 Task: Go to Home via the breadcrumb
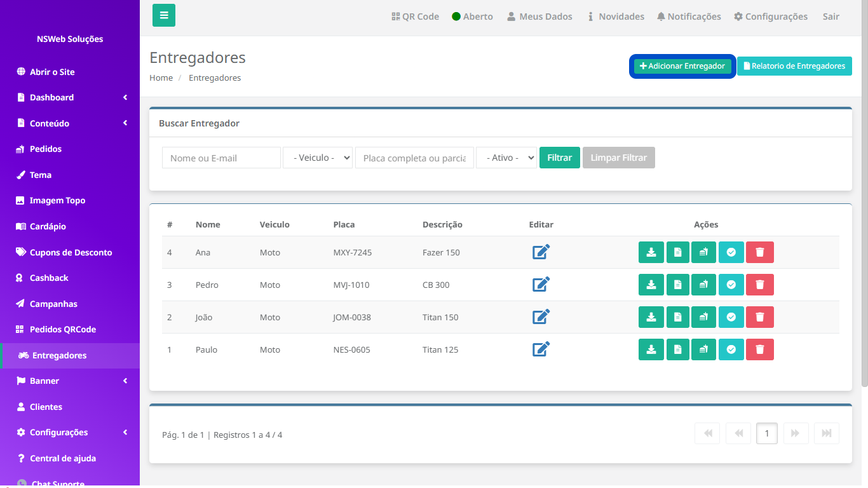pos(161,78)
